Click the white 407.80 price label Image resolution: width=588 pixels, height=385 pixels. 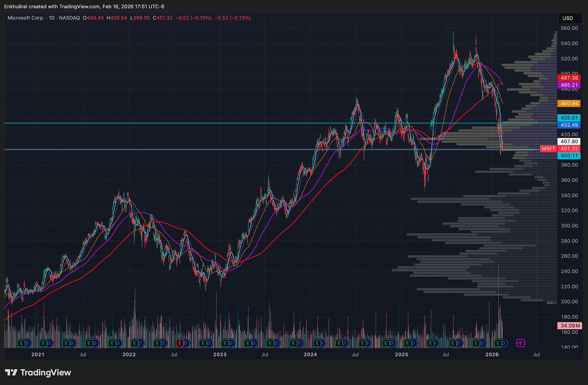click(569, 142)
